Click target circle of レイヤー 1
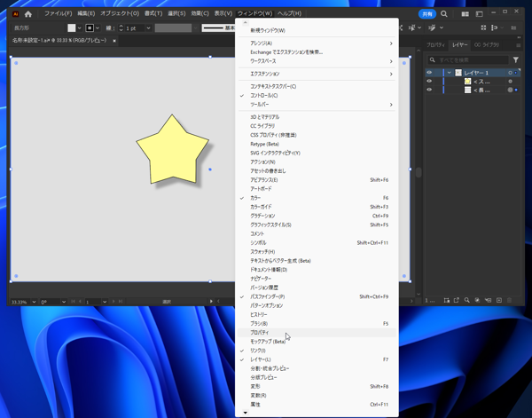This screenshot has height=418, width=532. 510,73
